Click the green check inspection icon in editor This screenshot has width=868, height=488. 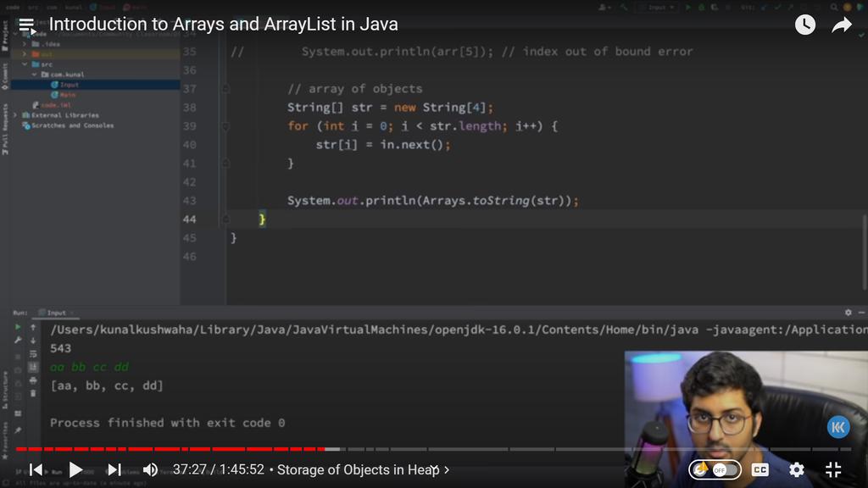point(862,35)
